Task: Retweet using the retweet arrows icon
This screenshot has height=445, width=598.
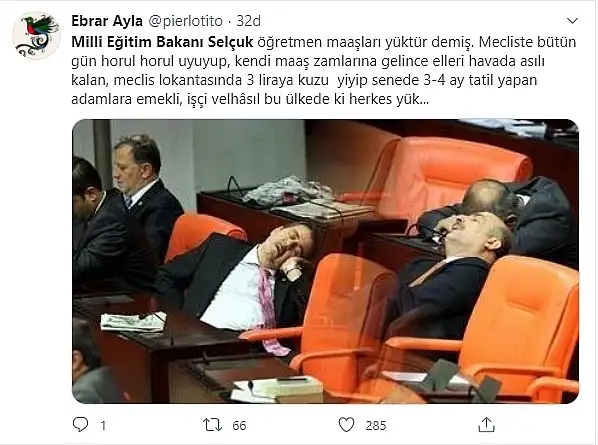Action: [212, 425]
